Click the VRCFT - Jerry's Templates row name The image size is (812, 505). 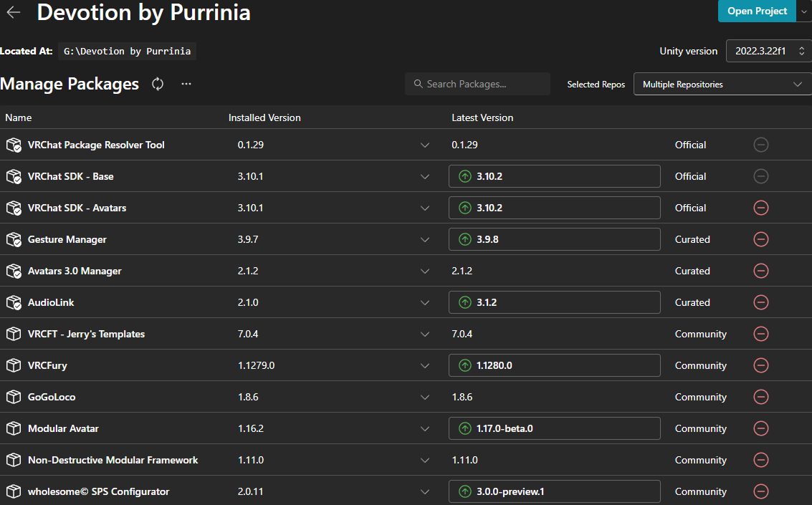(x=86, y=334)
